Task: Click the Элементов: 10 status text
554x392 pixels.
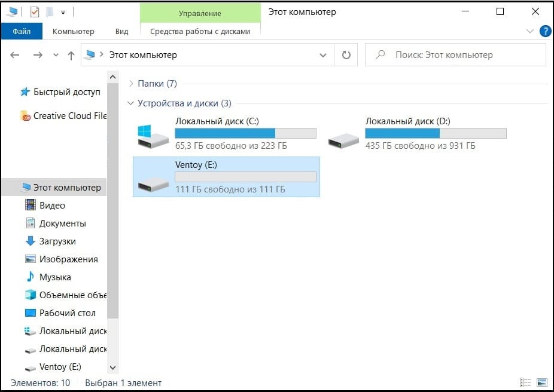Action: point(40,383)
